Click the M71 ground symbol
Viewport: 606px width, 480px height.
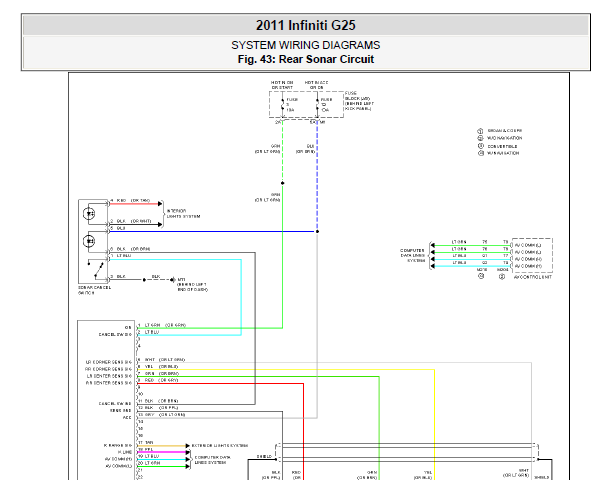coord(173,279)
